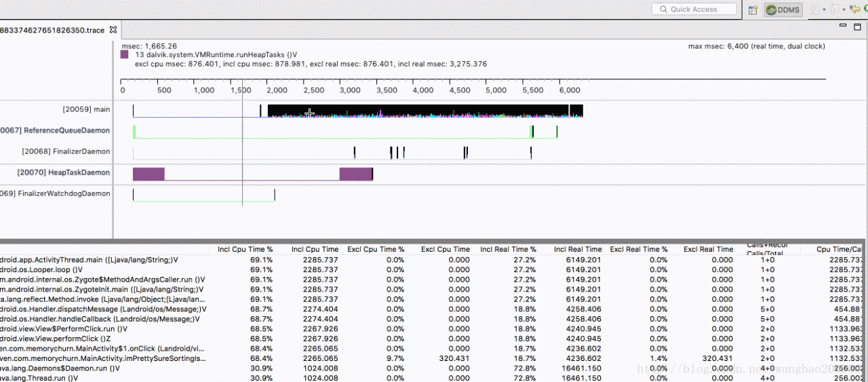The width and height of the screenshot is (868, 382).
Task: Click the 3,000 mark on timeline ruler
Action: (x=349, y=90)
